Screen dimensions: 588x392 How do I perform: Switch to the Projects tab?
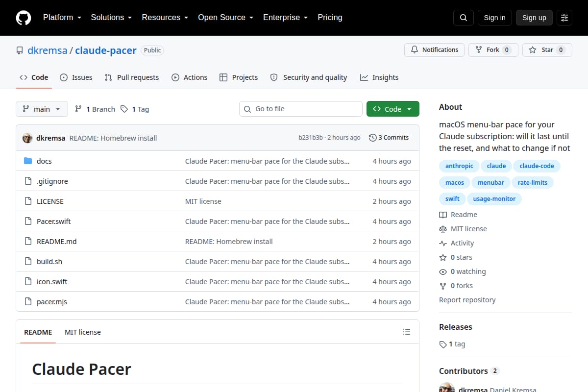pos(239,77)
